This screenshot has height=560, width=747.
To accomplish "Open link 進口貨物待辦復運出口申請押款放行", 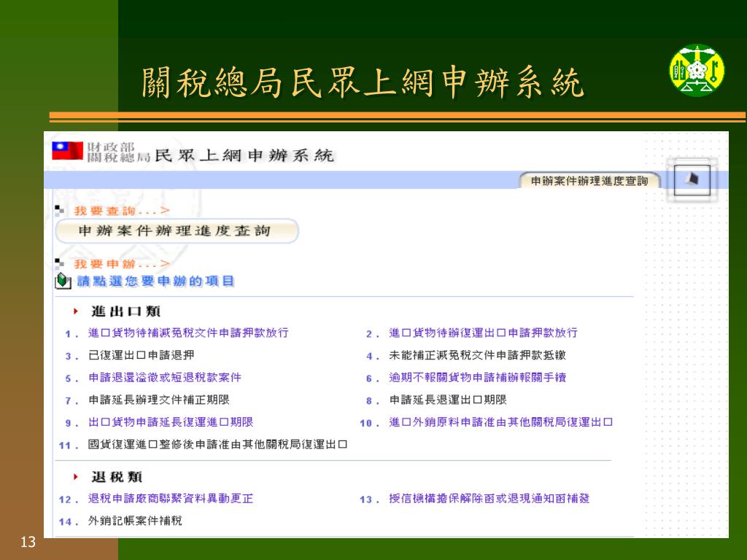I will click(x=483, y=332).
